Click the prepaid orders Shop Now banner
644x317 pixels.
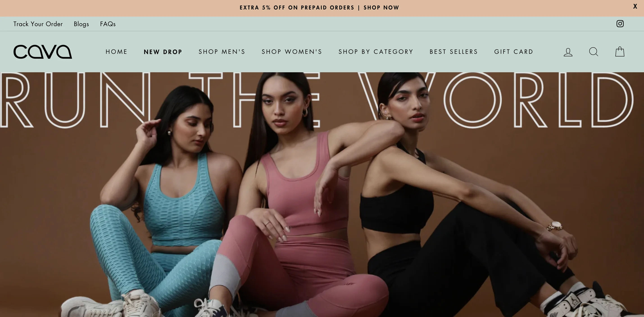click(x=319, y=8)
